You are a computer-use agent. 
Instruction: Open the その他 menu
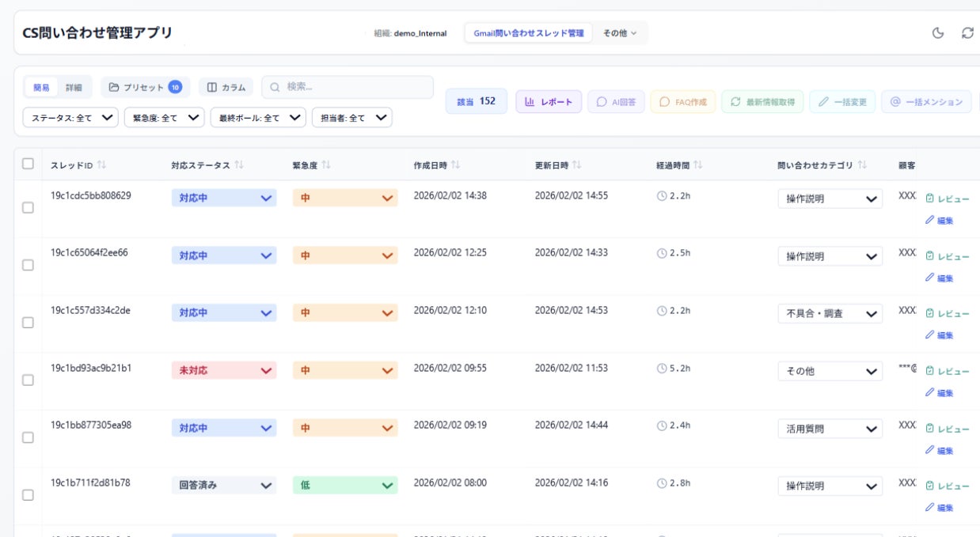click(620, 33)
